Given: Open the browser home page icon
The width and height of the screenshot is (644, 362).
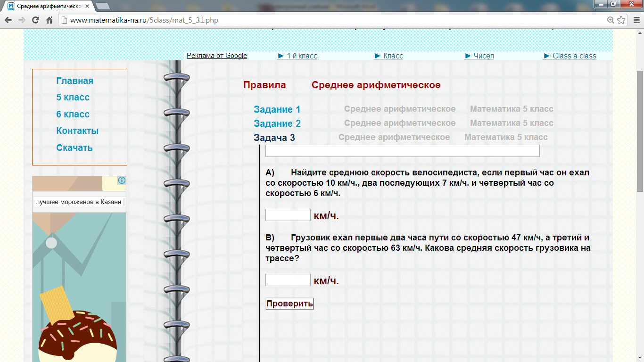Looking at the screenshot, I should [49, 20].
